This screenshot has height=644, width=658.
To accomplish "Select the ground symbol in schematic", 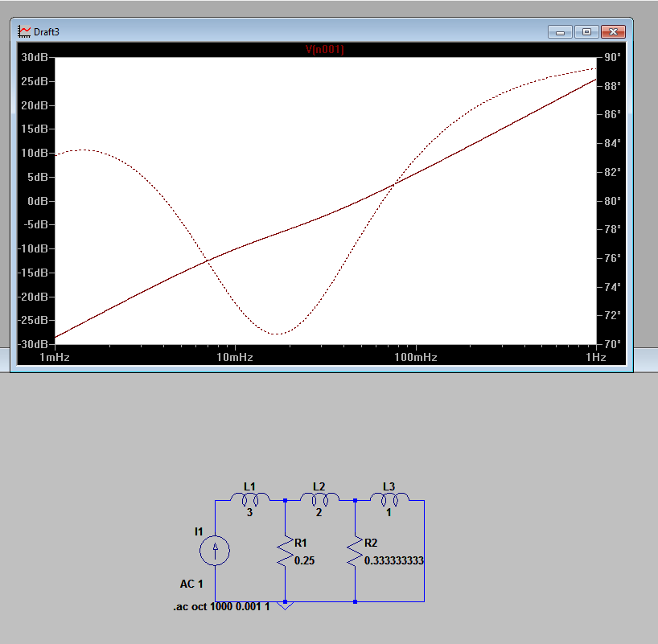I will point(285,605).
